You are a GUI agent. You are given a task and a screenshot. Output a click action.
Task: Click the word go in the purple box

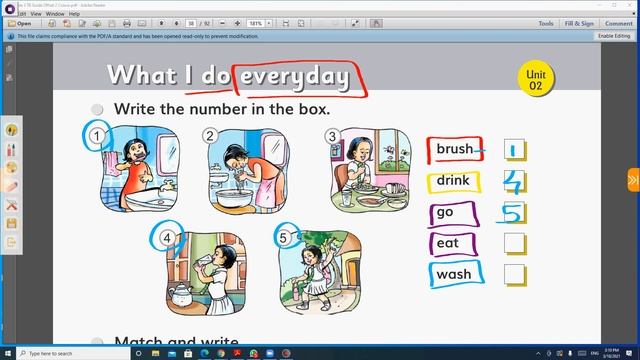pyautogui.click(x=444, y=212)
